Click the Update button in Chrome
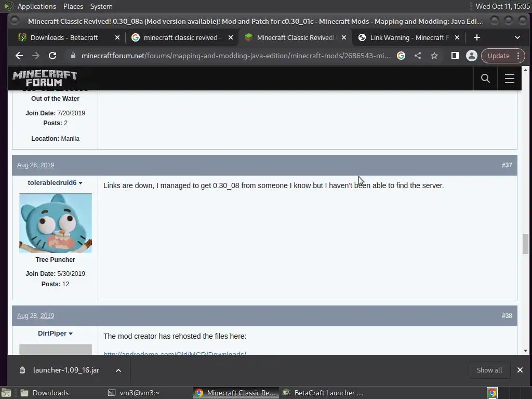This screenshot has height=399, width=532. point(498,56)
